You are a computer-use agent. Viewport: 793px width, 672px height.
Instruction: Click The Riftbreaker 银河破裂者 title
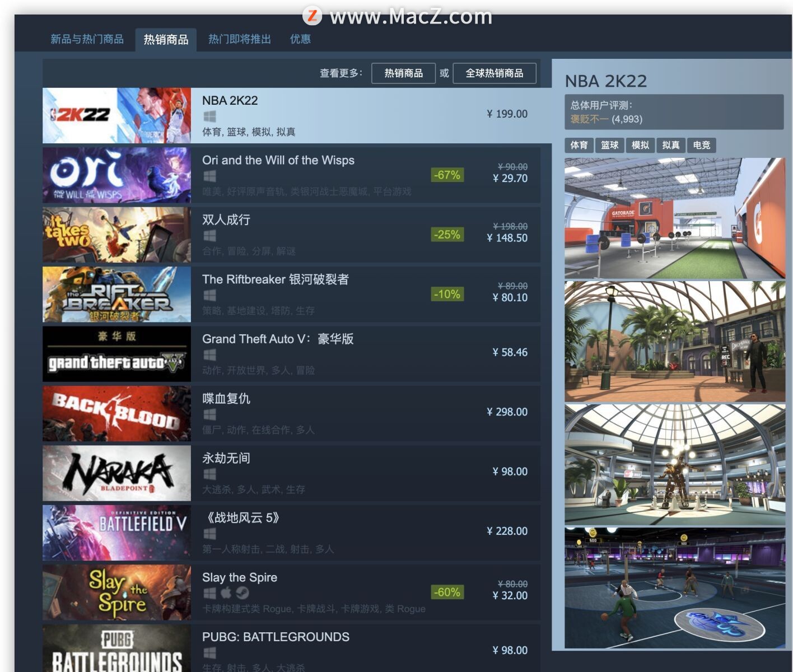click(x=276, y=279)
